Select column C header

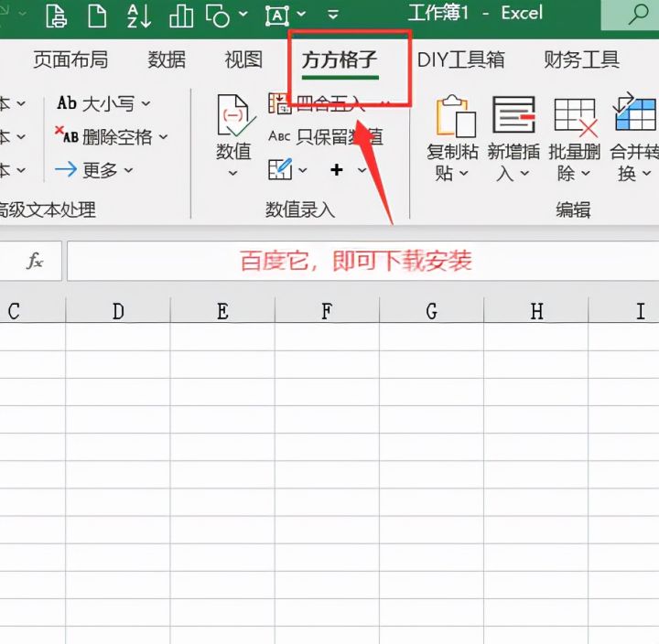point(33,311)
